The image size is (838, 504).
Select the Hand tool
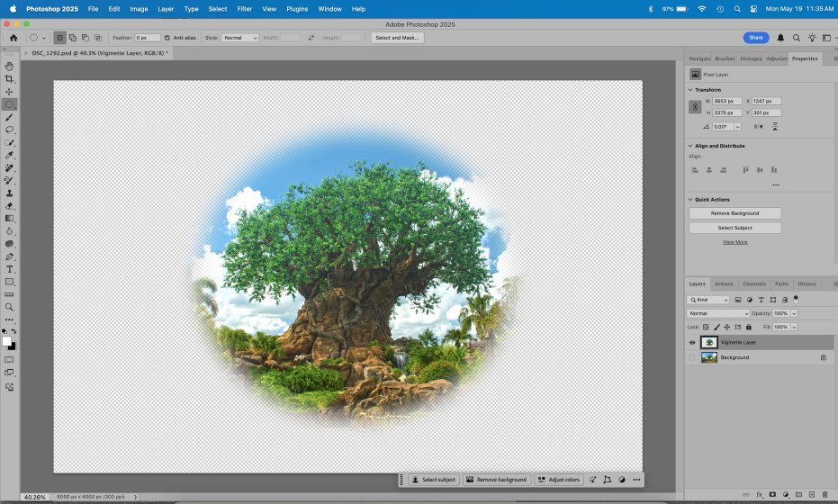click(9, 67)
